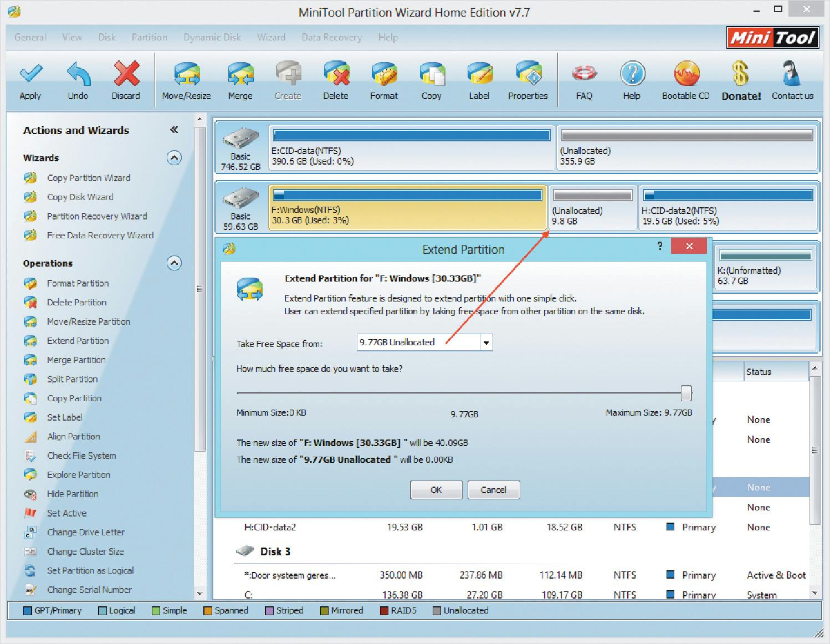Viewport: 830px width, 644px height.
Task: Collapse the Wizards section
Action: [174, 158]
